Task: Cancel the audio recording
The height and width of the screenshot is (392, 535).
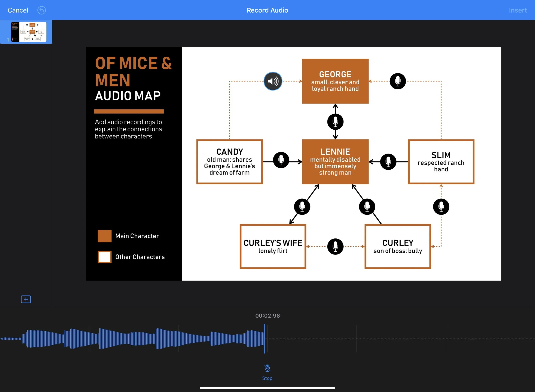Action: (x=18, y=10)
